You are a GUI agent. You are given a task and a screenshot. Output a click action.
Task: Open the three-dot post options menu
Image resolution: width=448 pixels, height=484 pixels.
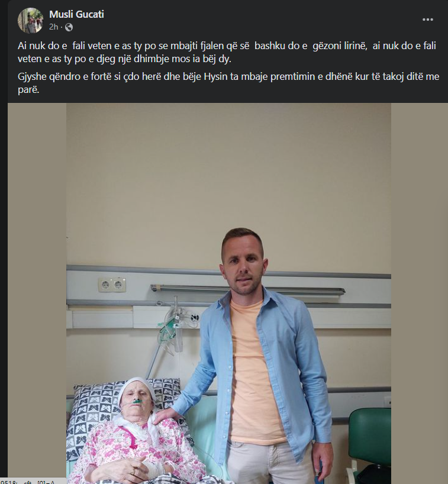coord(428,20)
